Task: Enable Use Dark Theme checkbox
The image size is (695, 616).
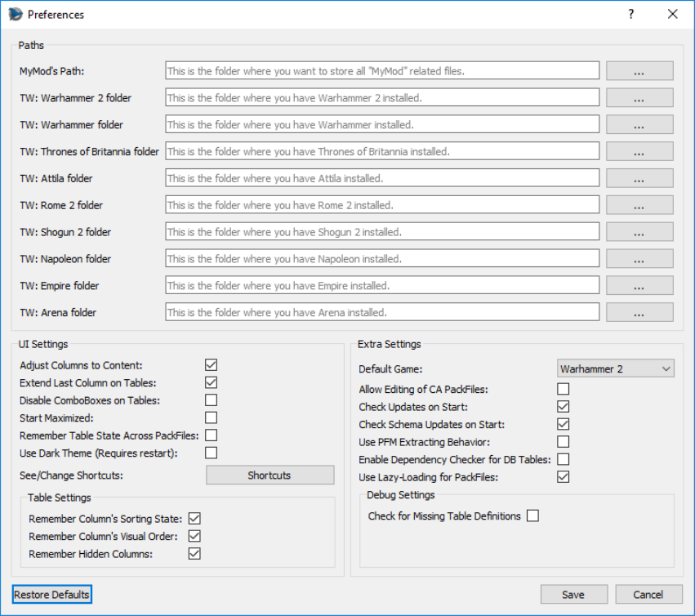Action: coord(211,453)
